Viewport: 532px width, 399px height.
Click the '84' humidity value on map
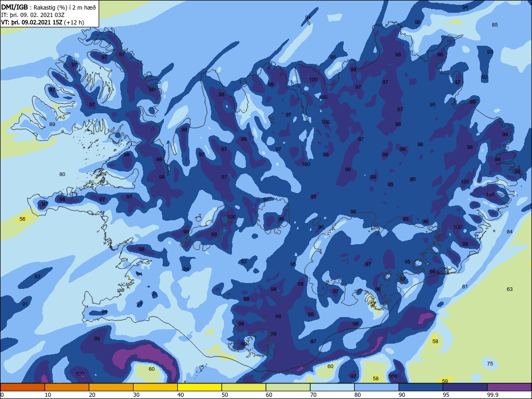[510, 232]
